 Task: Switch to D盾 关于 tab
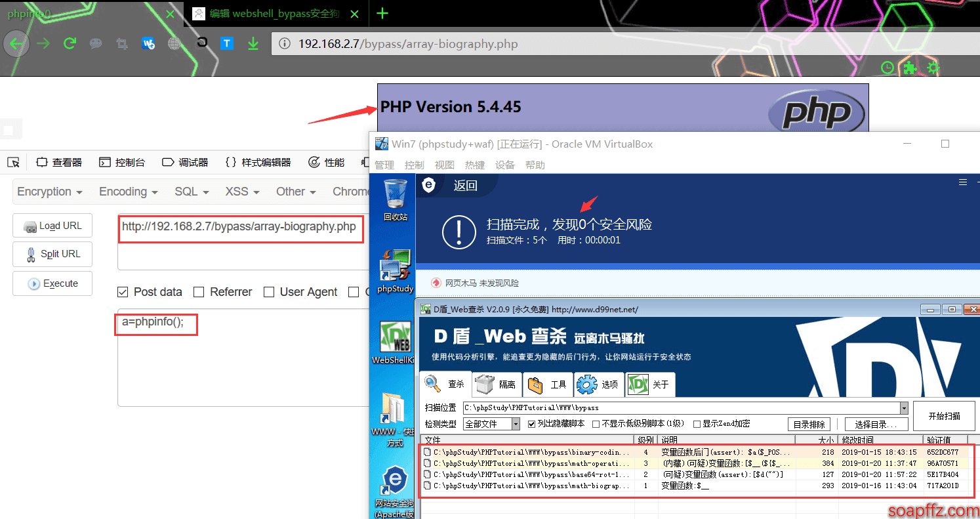(x=649, y=384)
